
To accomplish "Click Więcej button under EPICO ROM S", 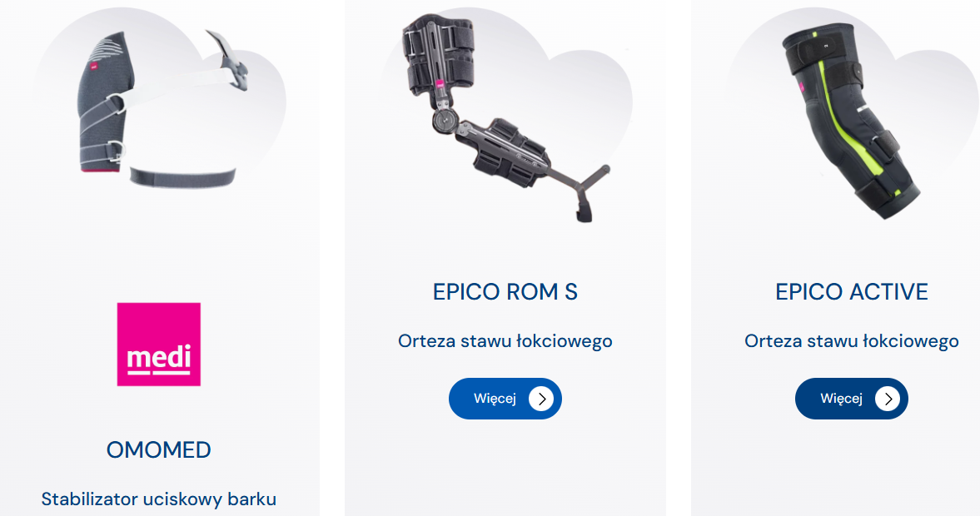I will (x=505, y=399).
